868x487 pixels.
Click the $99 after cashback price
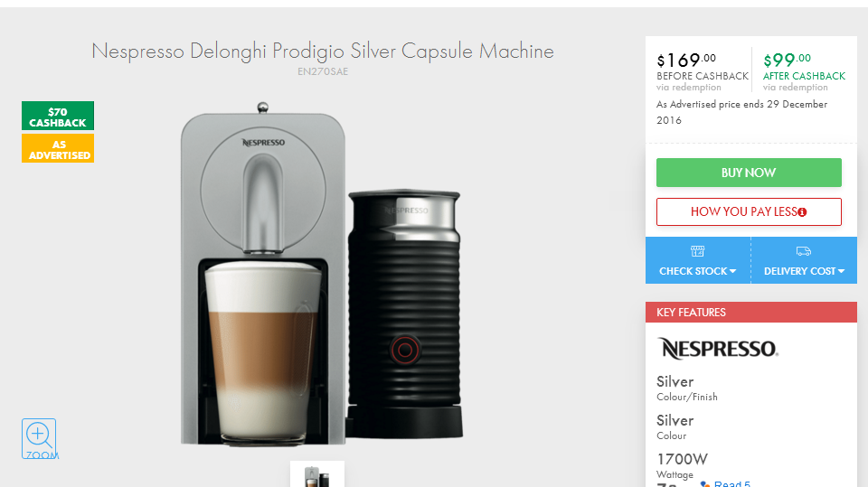pyautogui.click(x=787, y=60)
